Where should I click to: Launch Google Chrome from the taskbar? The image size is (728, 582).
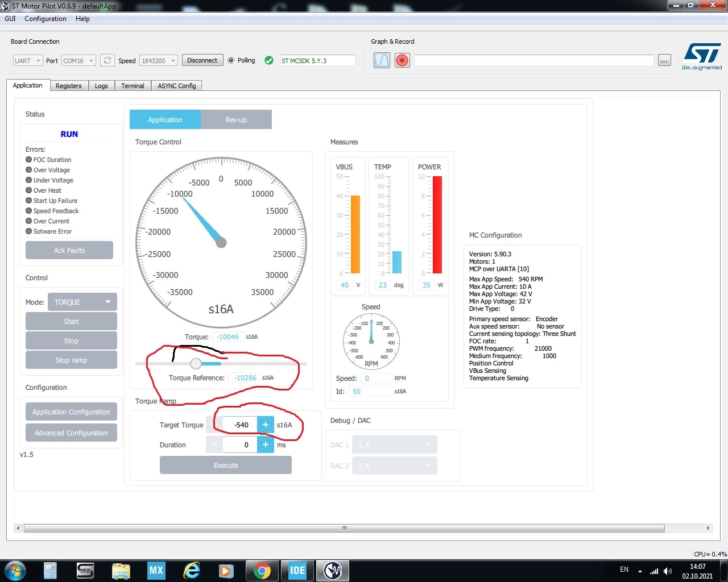coord(262,571)
